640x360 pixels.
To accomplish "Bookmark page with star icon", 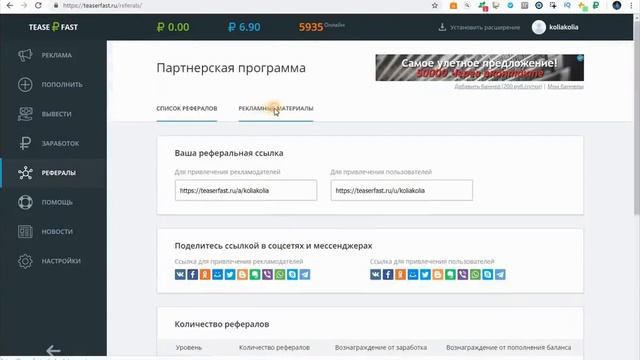I will pos(435,5).
